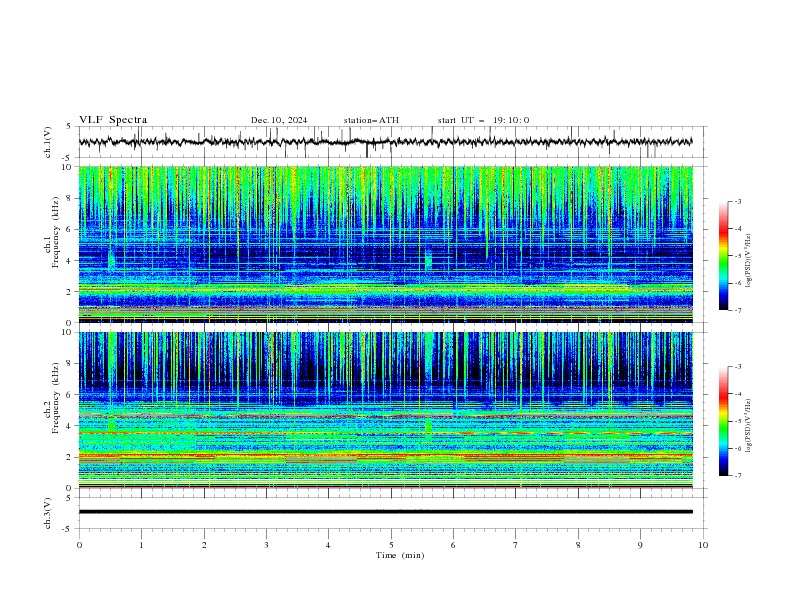The image size is (792, 612).
Task: Click the ch.2 colorbar "log(PSD)(V²/Hz)" label
Action: (748, 426)
